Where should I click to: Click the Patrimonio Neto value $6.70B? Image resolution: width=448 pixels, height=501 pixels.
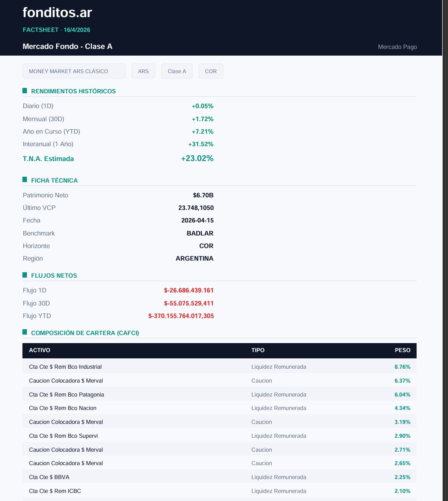pos(203,195)
